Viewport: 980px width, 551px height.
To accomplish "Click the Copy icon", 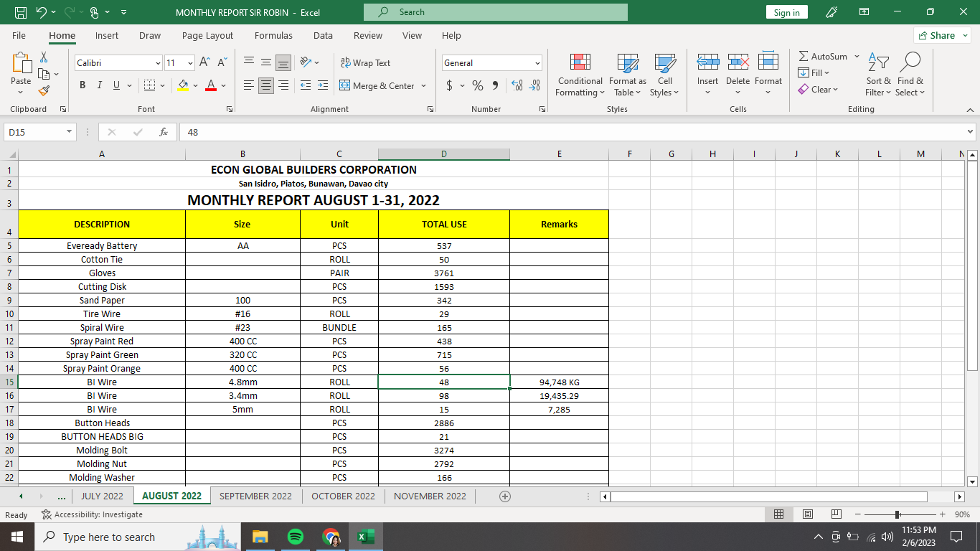I will pyautogui.click(x=44, y=74).
